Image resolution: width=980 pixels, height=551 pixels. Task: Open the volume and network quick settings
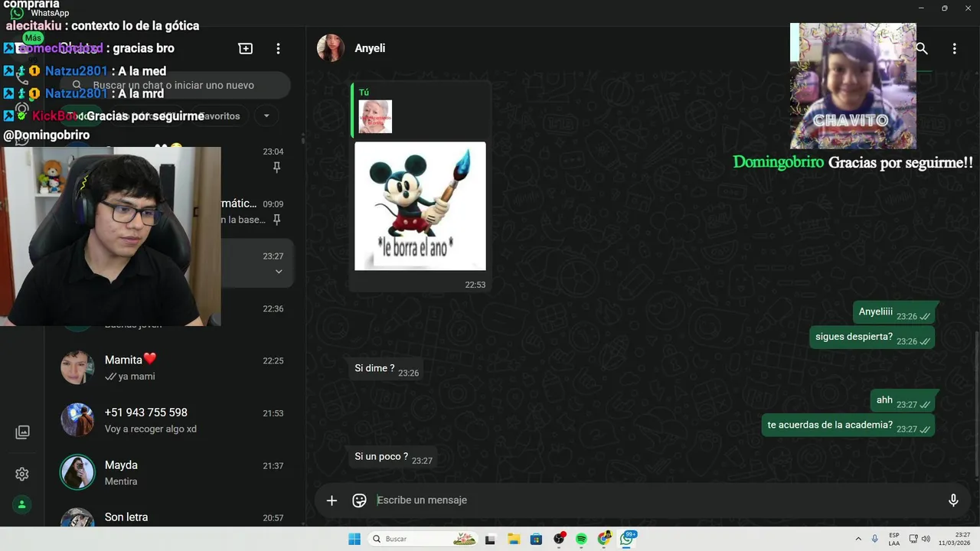[x=920, y=539]
